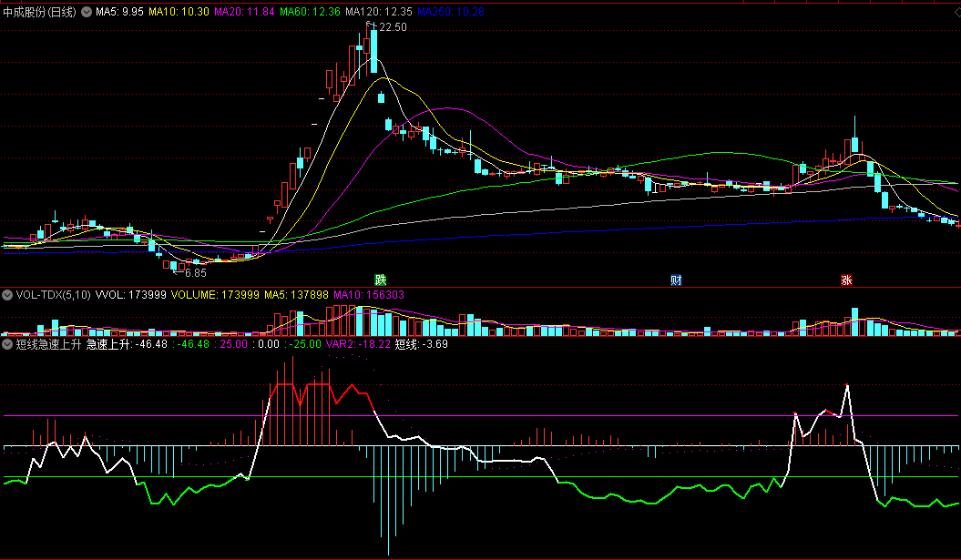Select the VAR2: -18.22 value

pyautogui.click(x=358, y=344)
